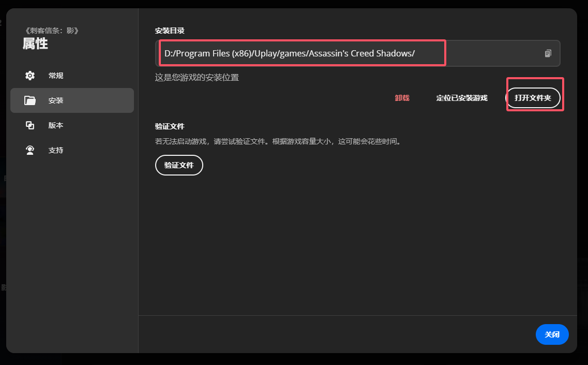The image size is (588, 365).
Task: Click the 属性 dialog heading
Action: (x=35, y=43)
